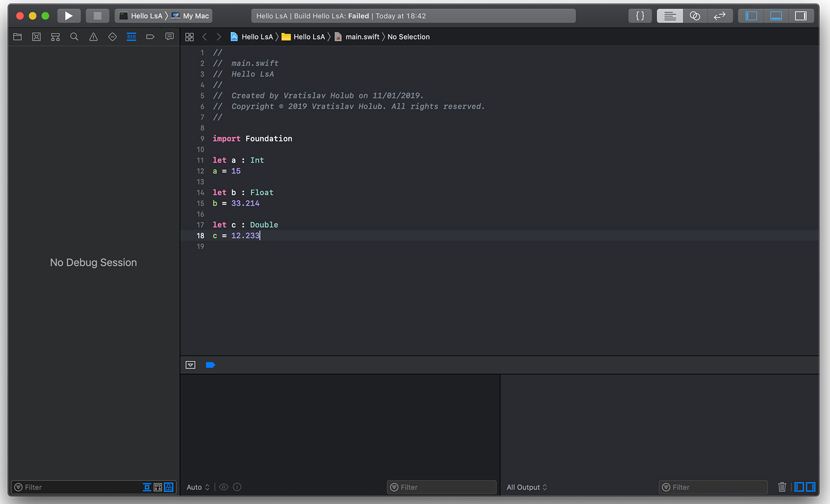
Task: Open the source control navigator
Action: click(x=37, y=37)
